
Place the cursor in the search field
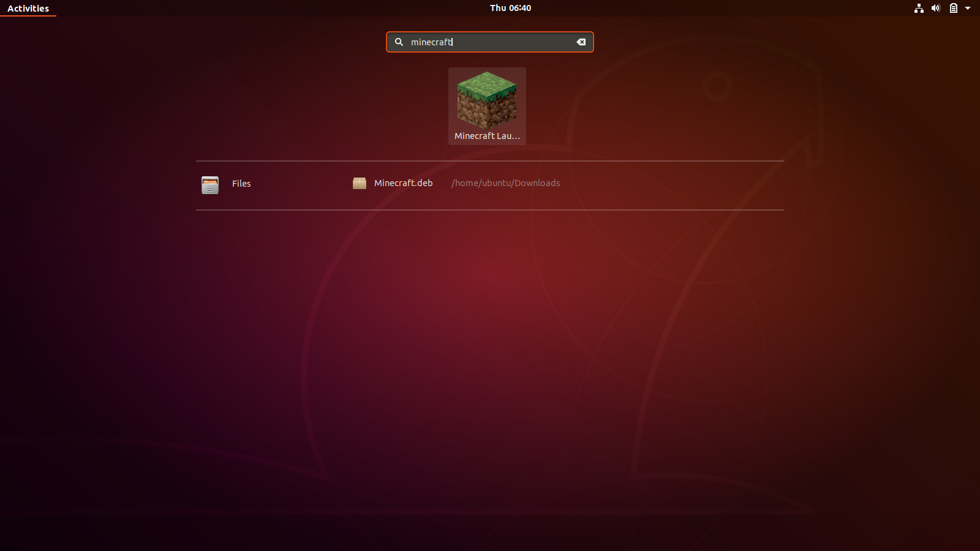pos(490,42)
